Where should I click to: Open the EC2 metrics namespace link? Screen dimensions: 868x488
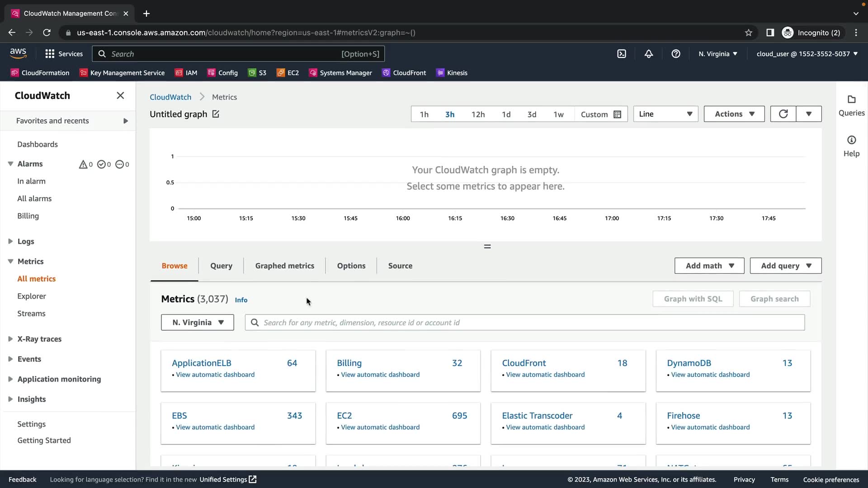[344, 415]
